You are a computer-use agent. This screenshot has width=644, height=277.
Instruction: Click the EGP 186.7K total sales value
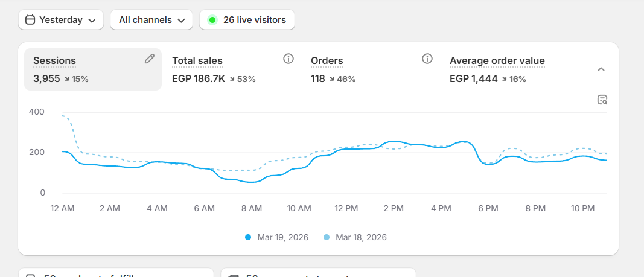(x=199, y=79)
